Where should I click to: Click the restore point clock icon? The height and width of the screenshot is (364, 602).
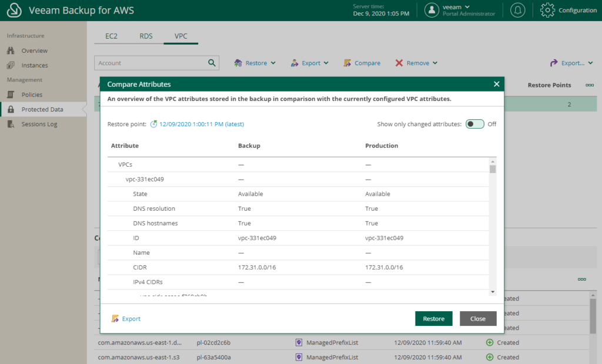(153, 124)
